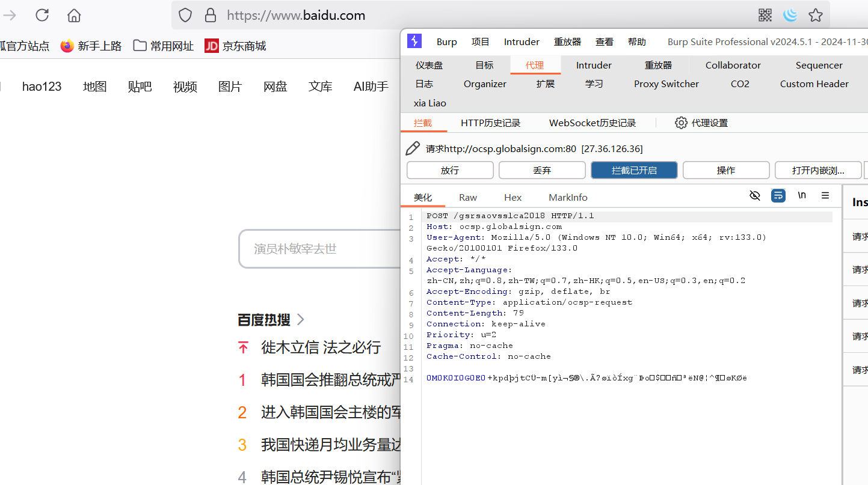
Task: Click the Burp Suite lightning logo
Action: click(414, 41)
